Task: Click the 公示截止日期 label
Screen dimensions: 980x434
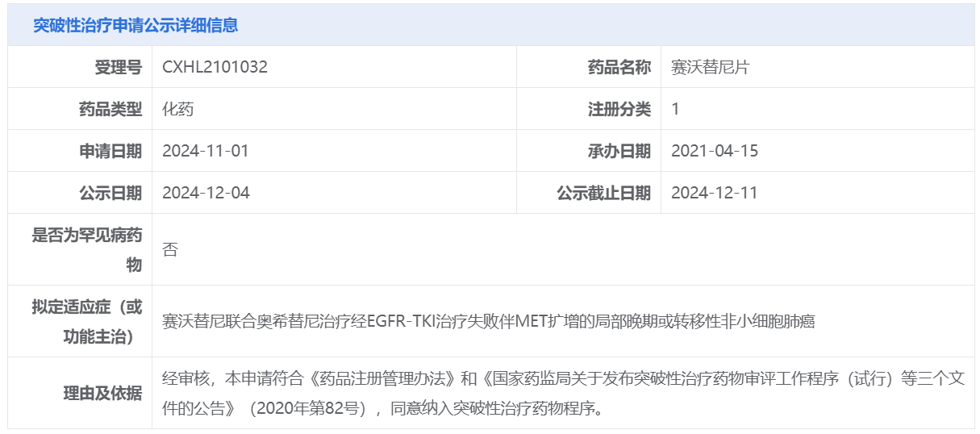Action: (604, 193)
